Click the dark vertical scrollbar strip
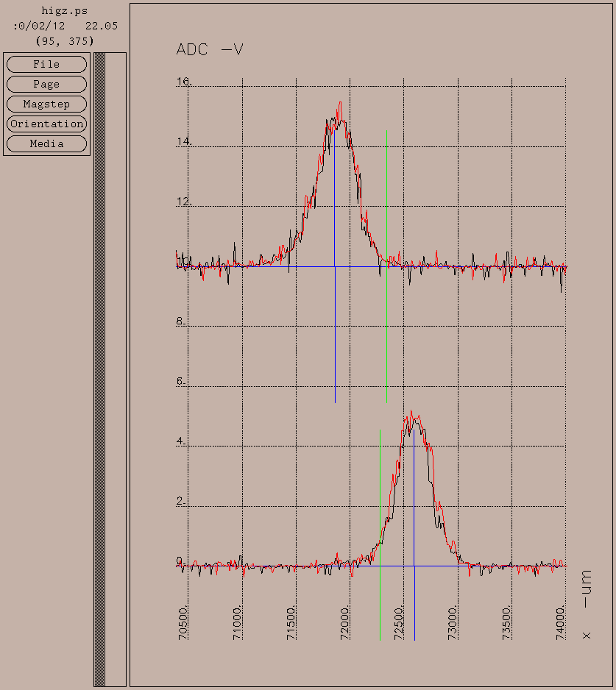This screenshot has height=690, width=616. click(99, 368)
